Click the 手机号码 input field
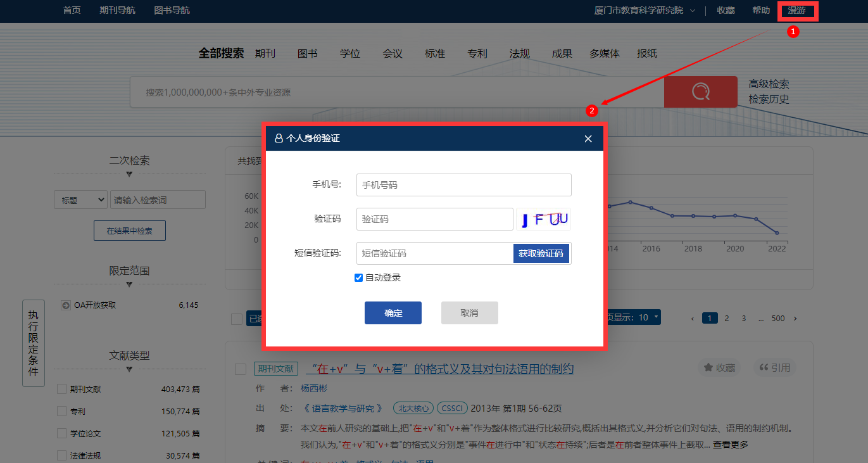Screen dimensions: 868x463 [463, 185]
